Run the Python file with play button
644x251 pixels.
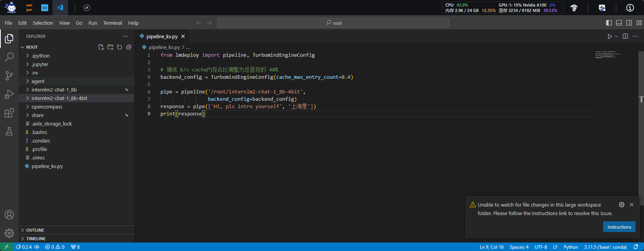pos(610,36)
